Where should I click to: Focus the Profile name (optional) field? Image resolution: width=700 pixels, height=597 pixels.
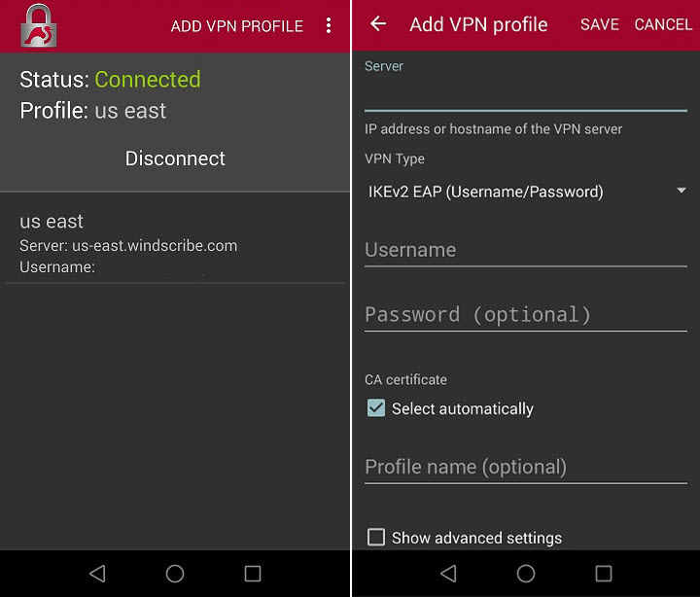[x=526, y=467]
